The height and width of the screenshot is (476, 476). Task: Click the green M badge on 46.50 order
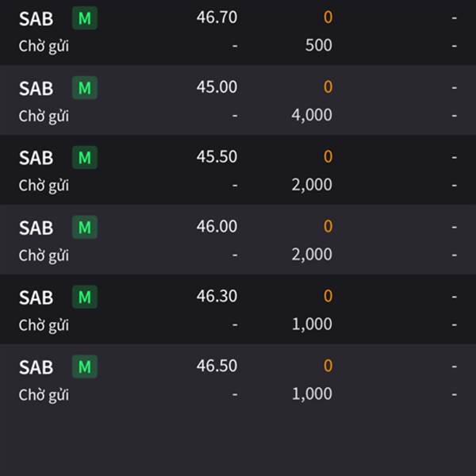point(85,367)
